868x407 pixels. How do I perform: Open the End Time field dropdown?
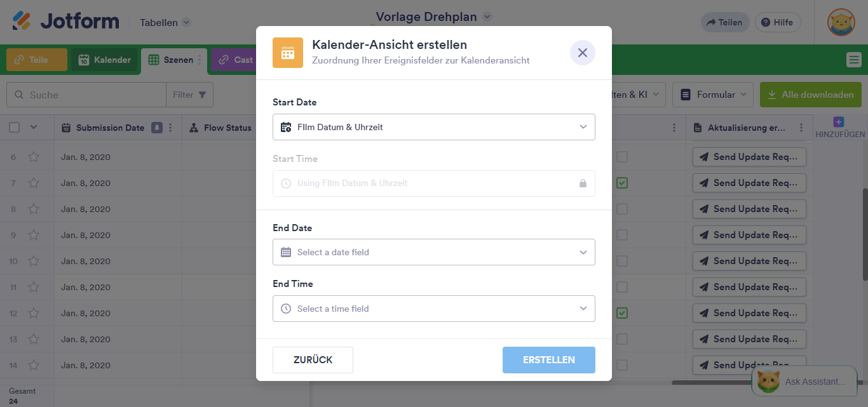click(433, 309)
